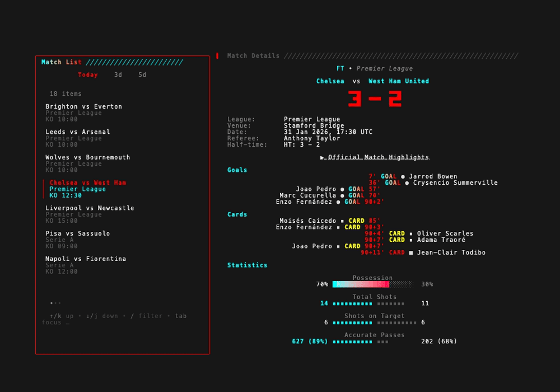This screenshot has height=392, width=560.
Task: Select Wolves vs Bournemouth match
Action: pos(88,164)
